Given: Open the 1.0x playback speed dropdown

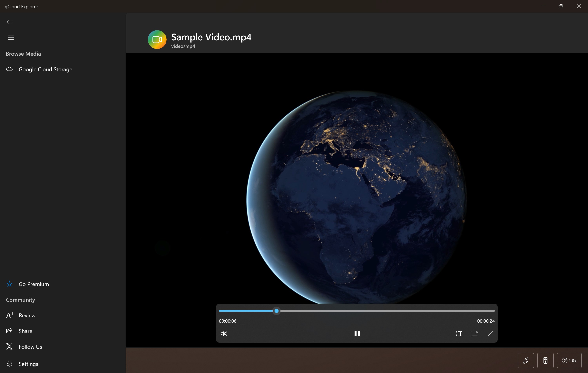Looking at the screenshot, I should tap(569, 360).
